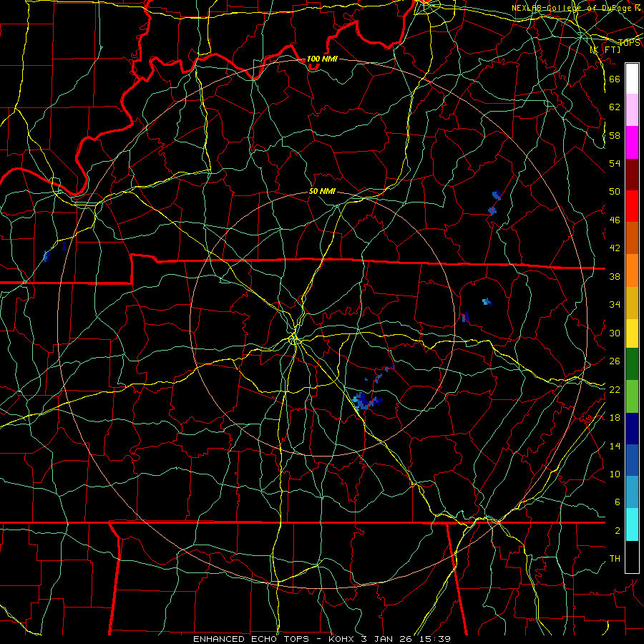
Task: Click legend value "30"
Action: (x=615, y=333)
